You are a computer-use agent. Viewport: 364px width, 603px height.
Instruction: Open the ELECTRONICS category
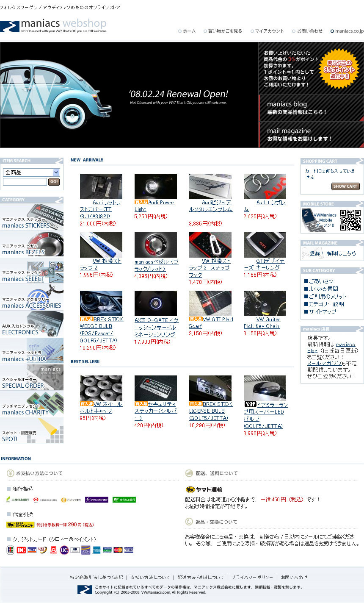(32, 324)
